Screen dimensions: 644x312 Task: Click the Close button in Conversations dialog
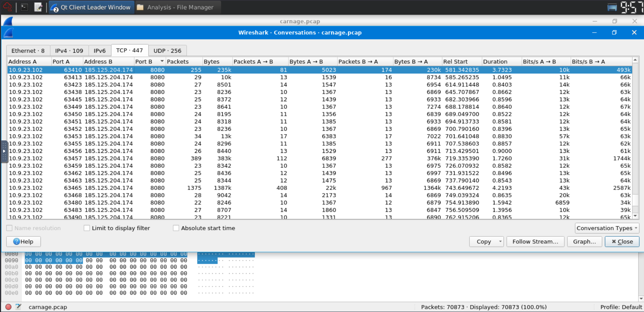tap(622, 242)
